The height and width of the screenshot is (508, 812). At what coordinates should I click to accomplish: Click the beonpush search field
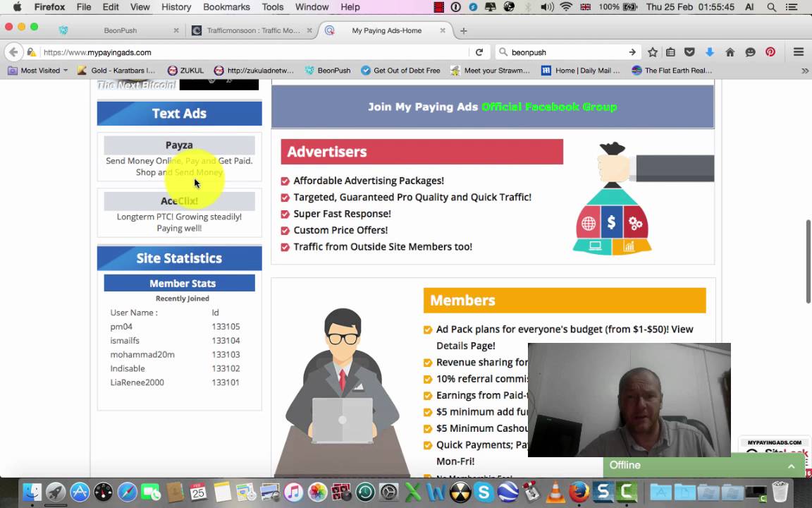coord(567,52)
